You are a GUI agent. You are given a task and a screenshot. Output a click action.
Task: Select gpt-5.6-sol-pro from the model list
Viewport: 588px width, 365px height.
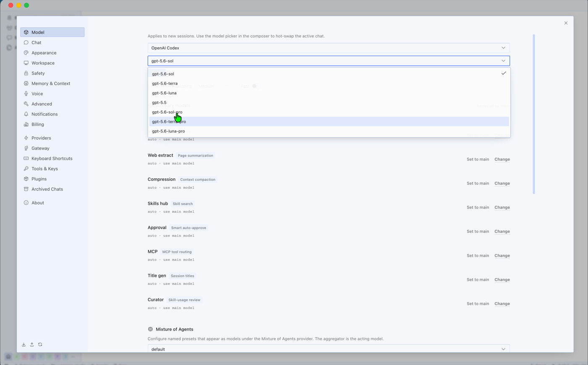(x=329, y=112)
